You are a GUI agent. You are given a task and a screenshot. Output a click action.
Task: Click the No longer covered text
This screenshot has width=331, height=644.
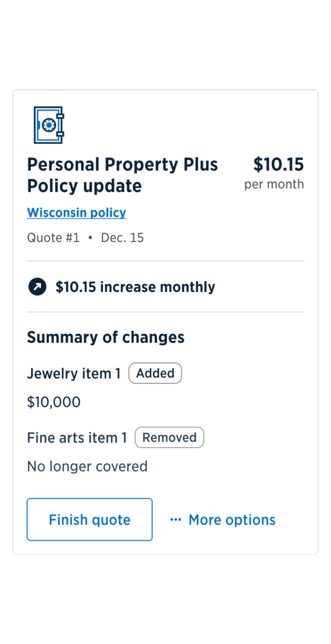point(87,466)
